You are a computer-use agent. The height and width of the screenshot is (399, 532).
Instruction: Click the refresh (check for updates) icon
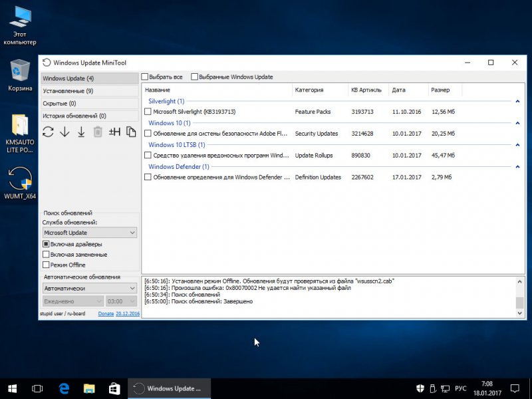tap(48, 132)
